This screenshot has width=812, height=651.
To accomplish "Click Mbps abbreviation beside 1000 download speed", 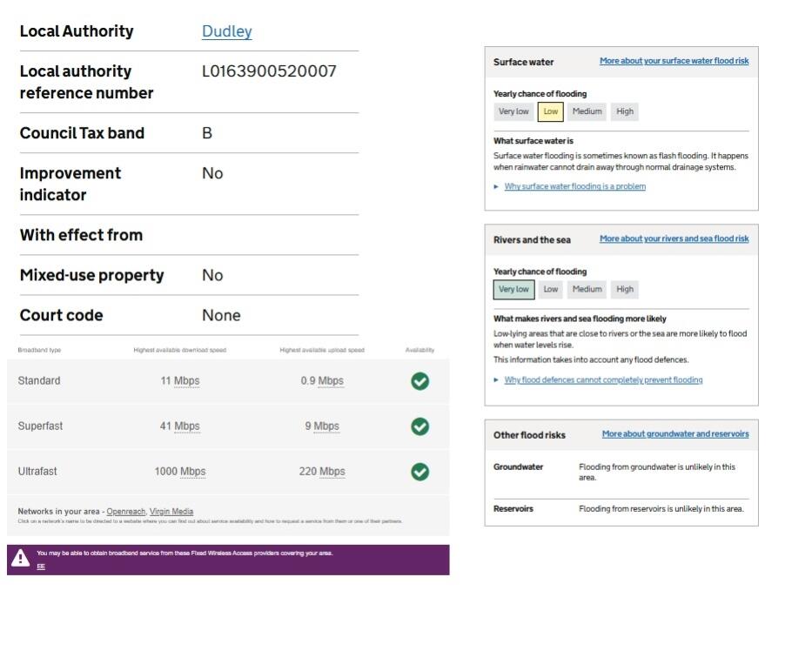I will tap(192, 472).
